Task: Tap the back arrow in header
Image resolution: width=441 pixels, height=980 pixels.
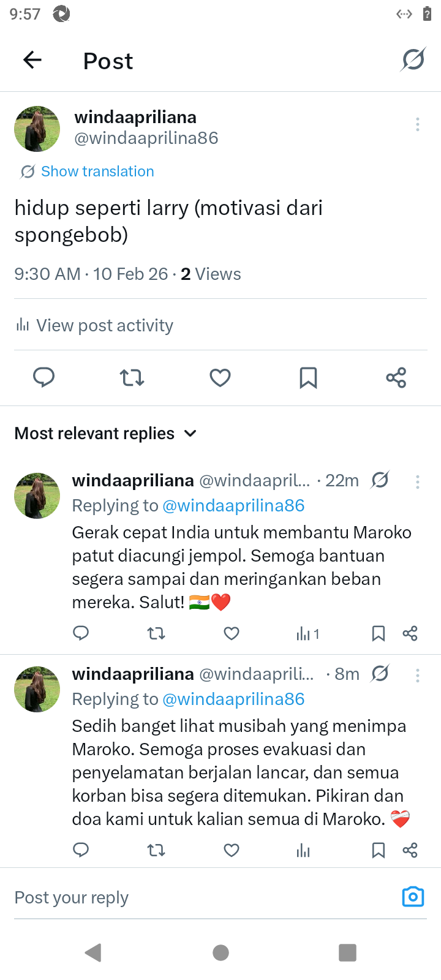Action: [32, 60]
